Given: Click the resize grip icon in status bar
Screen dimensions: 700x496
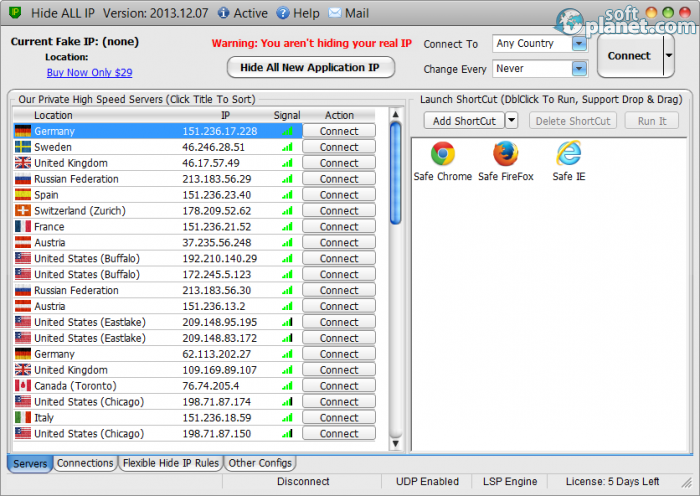Looking at the screenshot, I should tap(686, 482).
